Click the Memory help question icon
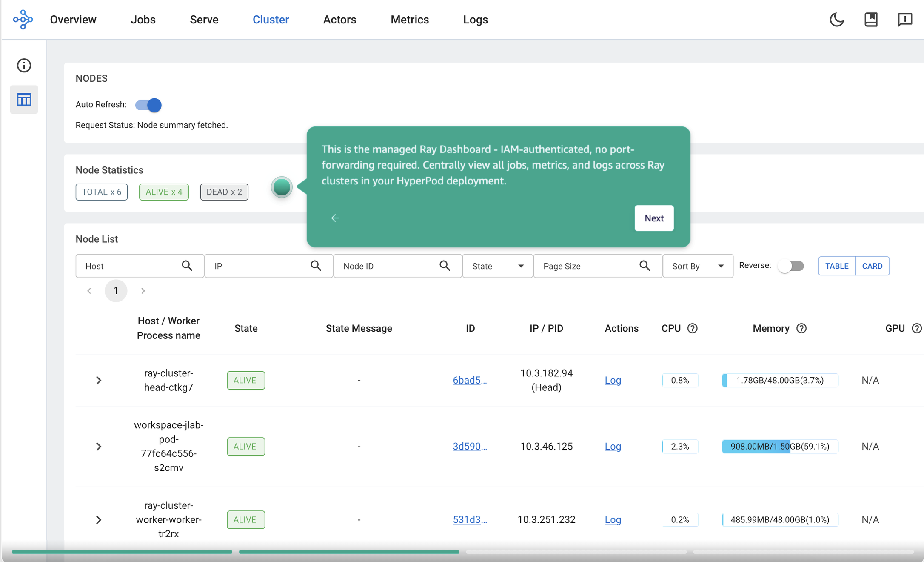The width and height of the screenshot is (924, 562). point(801,328)
